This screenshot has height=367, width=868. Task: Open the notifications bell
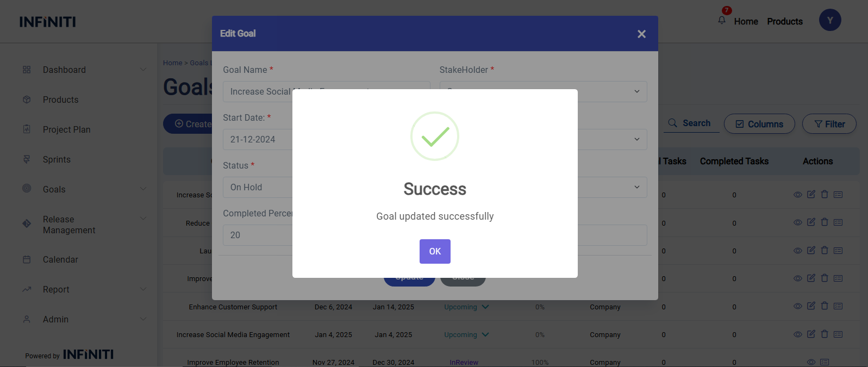coord(722,20)
